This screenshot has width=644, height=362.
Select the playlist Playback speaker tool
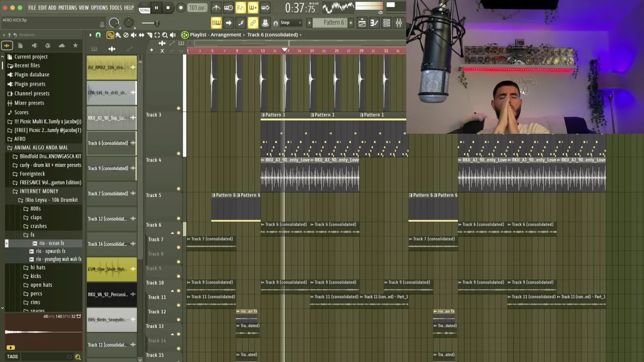coord(173,35)
